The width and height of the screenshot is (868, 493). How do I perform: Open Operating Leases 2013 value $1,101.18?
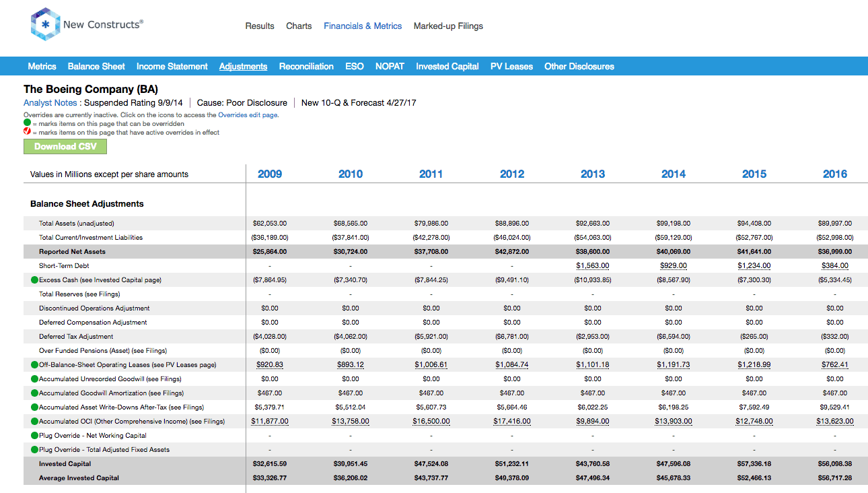tap(593, 364)
